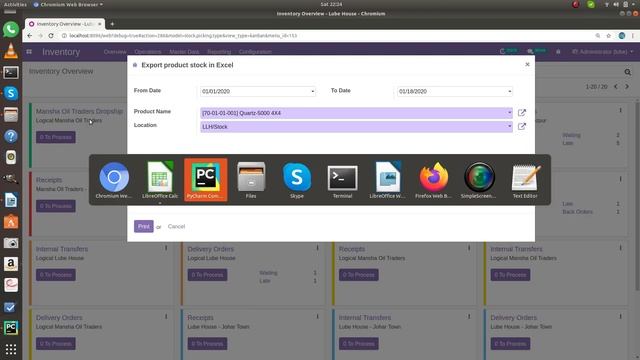Screen dimensions: 640x360
Task: Click the search icon in Inventory Overview
Action: [x=628, y=72]
